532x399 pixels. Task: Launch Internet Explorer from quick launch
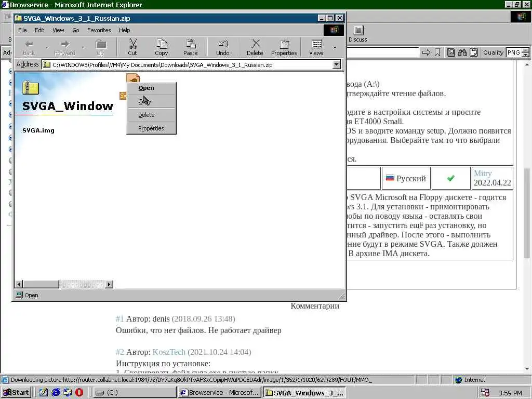tap(55, 393)
